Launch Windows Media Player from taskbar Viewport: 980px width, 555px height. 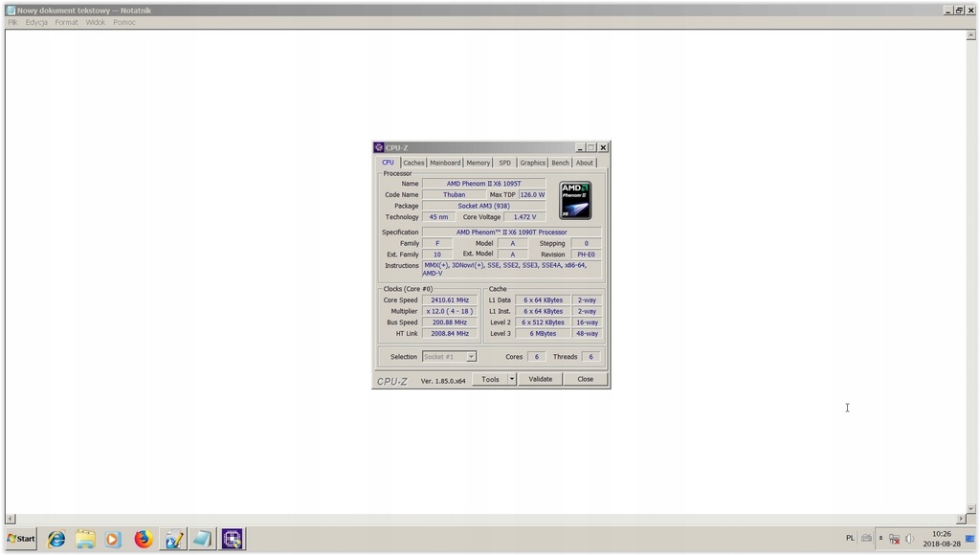coord(113,539)
